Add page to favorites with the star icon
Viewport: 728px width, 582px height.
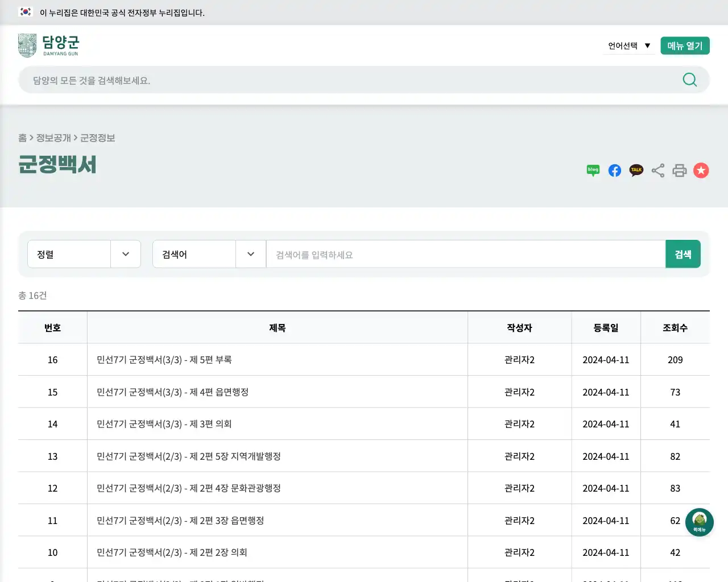pos(701,170)
